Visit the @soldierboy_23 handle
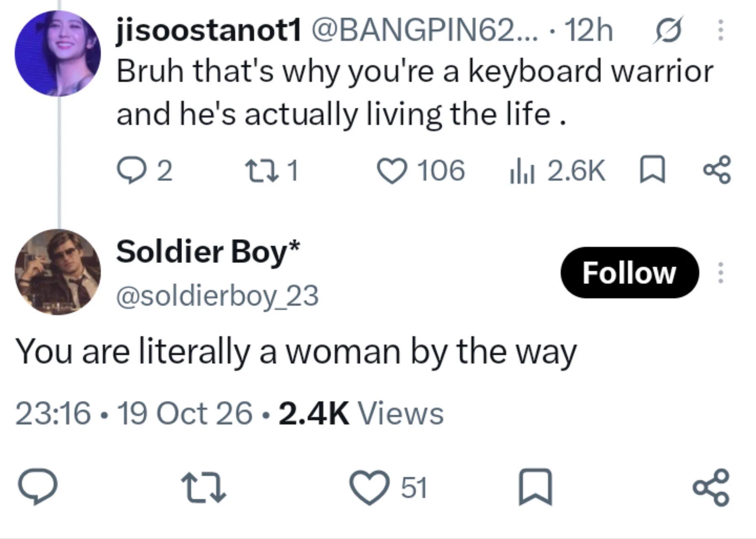756x539 pixels. coord(217,296)
